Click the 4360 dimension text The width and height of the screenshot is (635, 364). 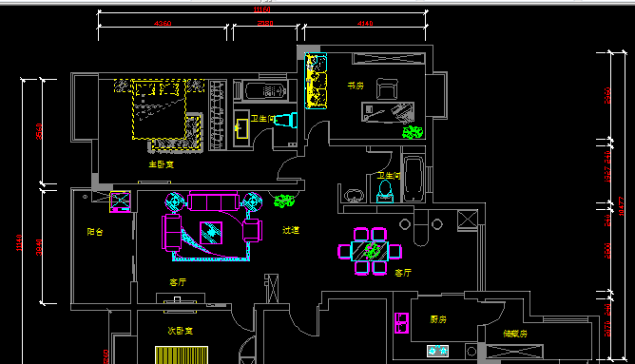pyautogui.click(x=163, y=24)
